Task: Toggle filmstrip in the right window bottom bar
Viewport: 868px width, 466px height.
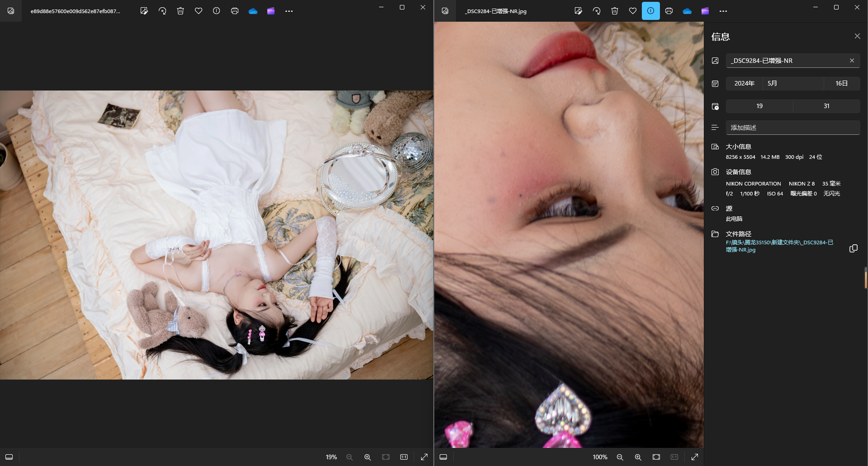Action: tap(443, 457)
